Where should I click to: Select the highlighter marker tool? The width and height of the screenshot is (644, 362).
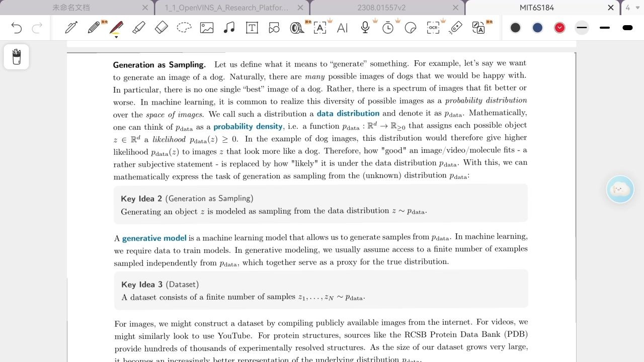click(x=138, y=28)
